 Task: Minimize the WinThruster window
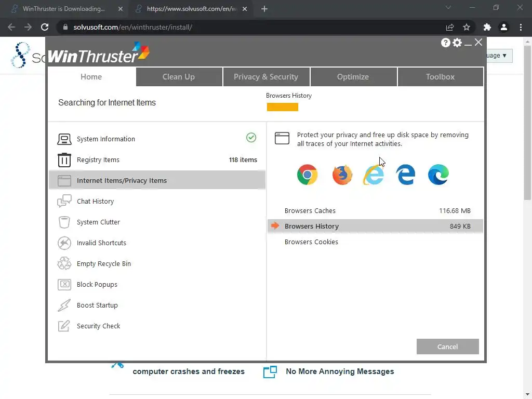[x=468, y=44]
